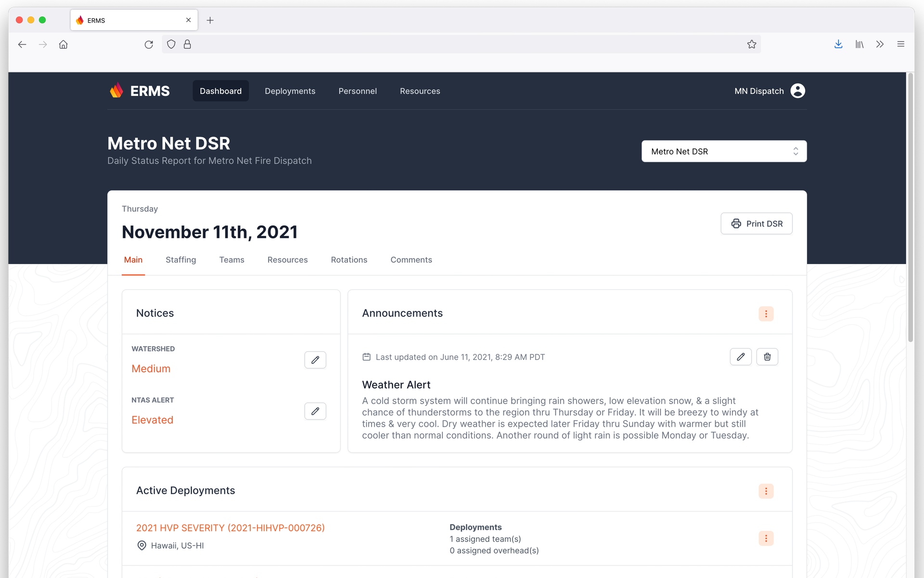Go to Personnel in the top navigation
The image size is (924, 578).
(358, 91)
